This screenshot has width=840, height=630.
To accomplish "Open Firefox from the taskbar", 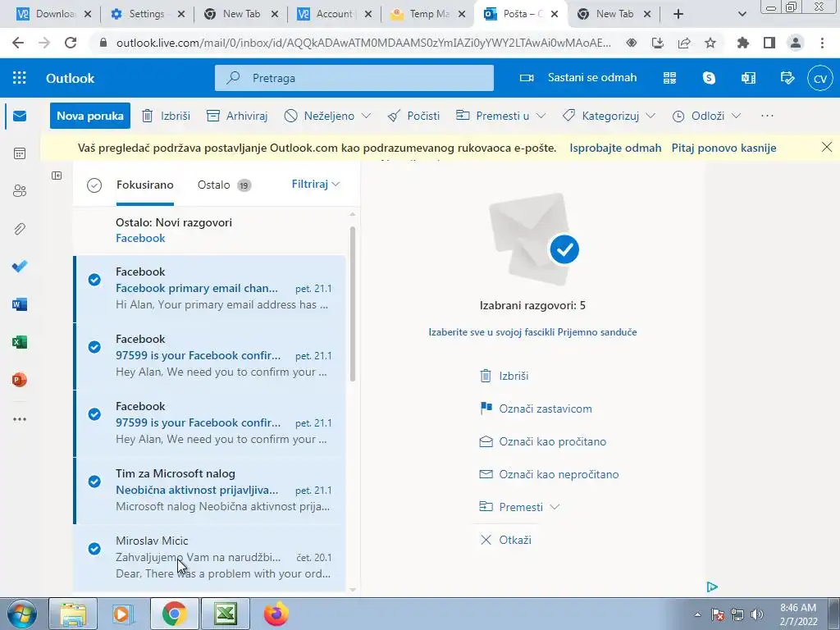I will coord(276,614).
